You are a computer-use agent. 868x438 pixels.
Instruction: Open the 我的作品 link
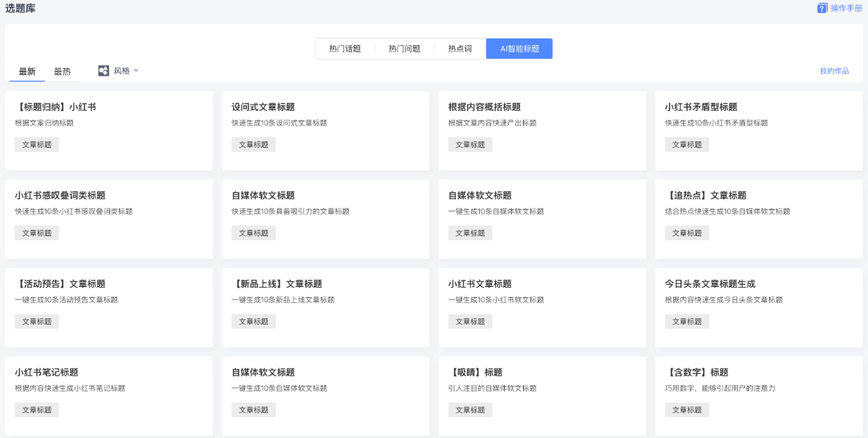point(834,72)
